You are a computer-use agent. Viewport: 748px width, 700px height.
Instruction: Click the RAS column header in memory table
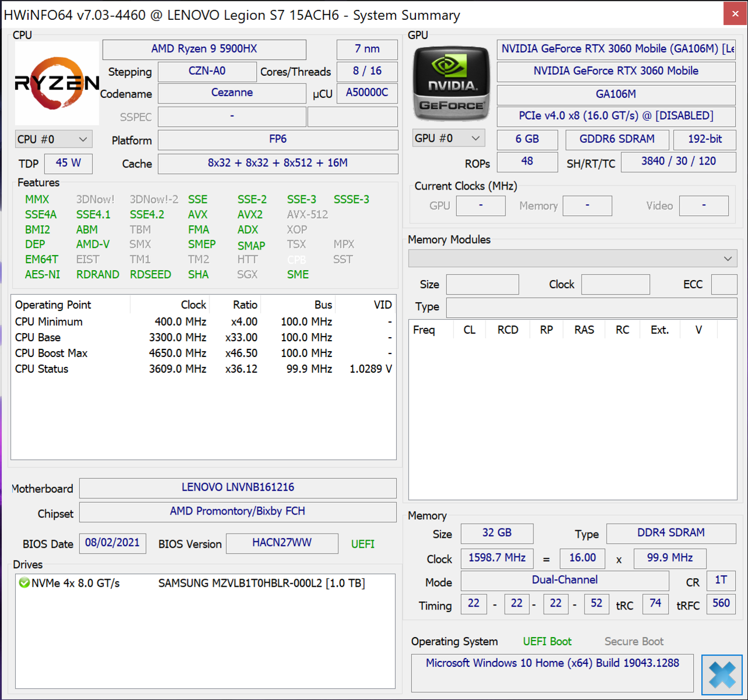[x=584, y=330]
